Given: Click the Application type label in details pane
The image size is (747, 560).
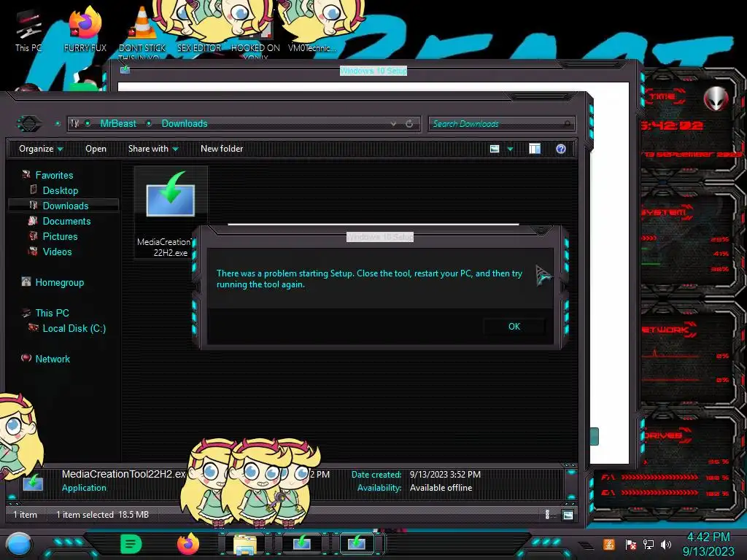Looking at the screenshot, I should click(84, 488).
